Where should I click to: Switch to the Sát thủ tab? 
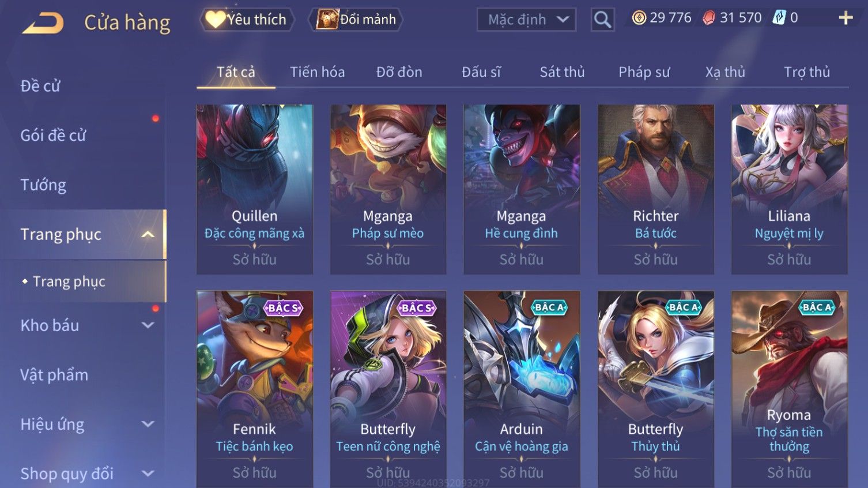tap(562, 72)
